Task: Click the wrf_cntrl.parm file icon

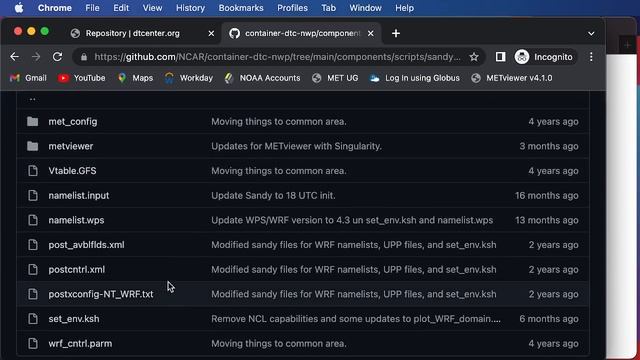Action: coord(33,344)
